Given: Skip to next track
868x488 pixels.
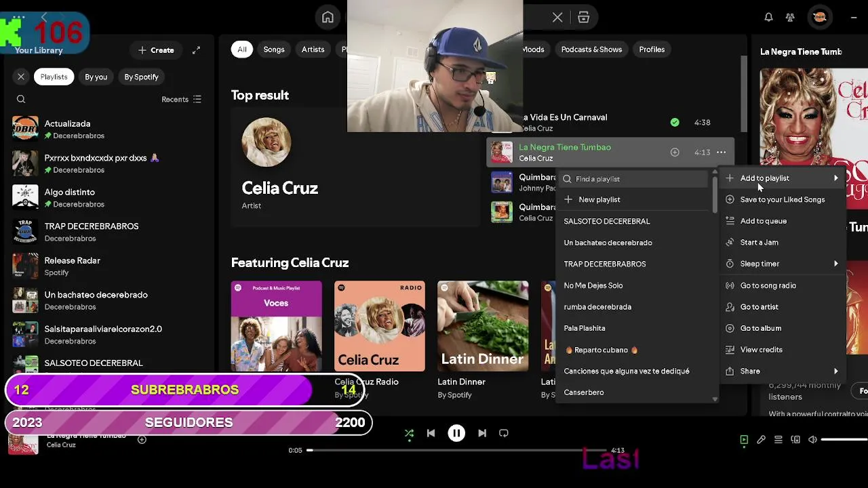Looking at the screenshot, I should 482,433.
